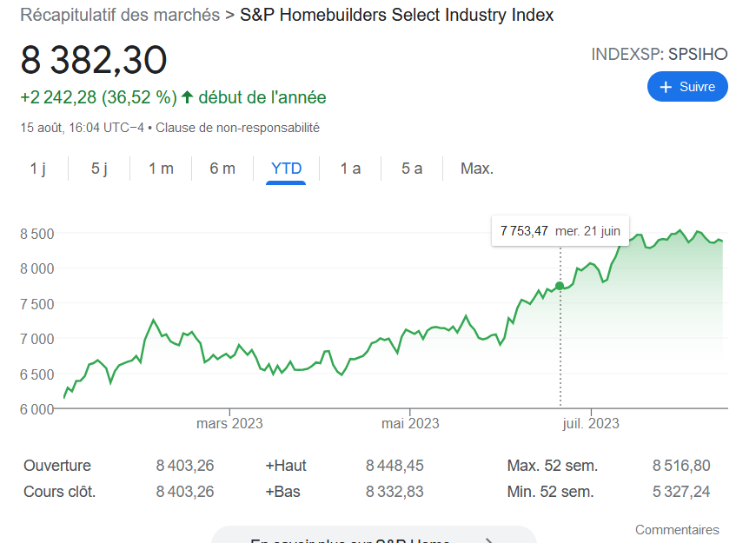Viewport: 756px width, 543px height.
Task: Click the Commentaires link
Action: click(x=677, y=530)
